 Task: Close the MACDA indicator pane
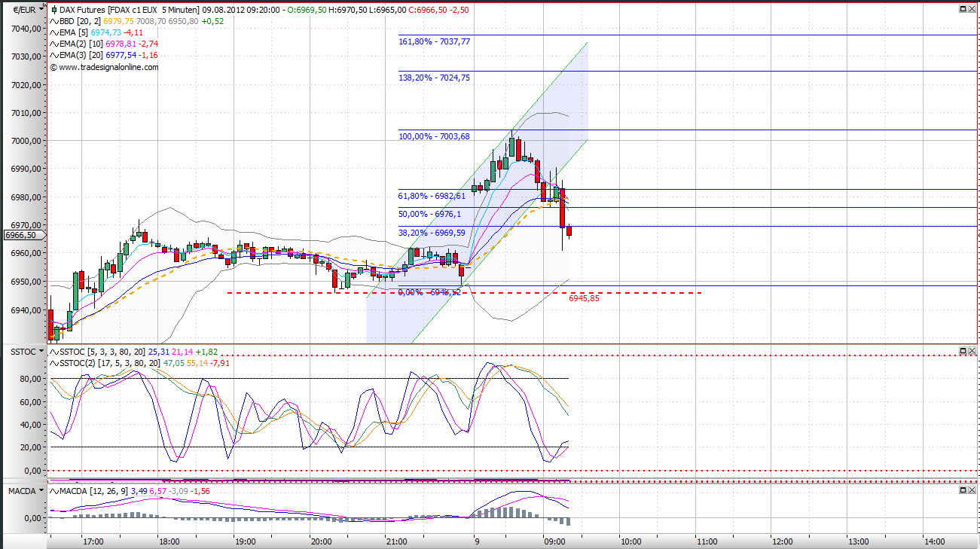pos(972,490)
